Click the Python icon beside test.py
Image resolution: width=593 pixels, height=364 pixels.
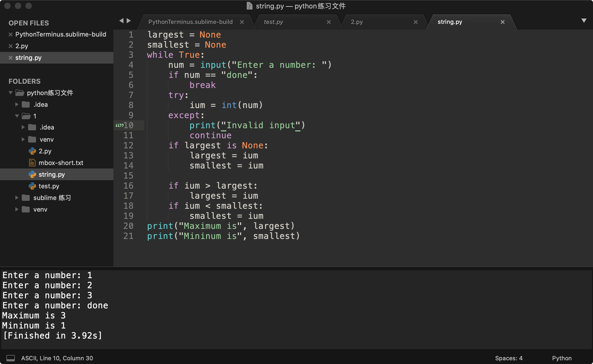click(x=32, y=186)
